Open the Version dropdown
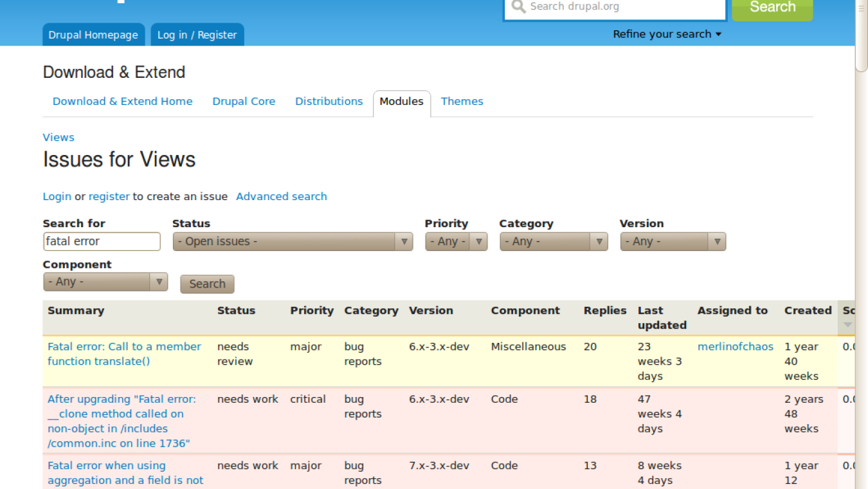This screenshot has height=489, width=868. [673, 241]
